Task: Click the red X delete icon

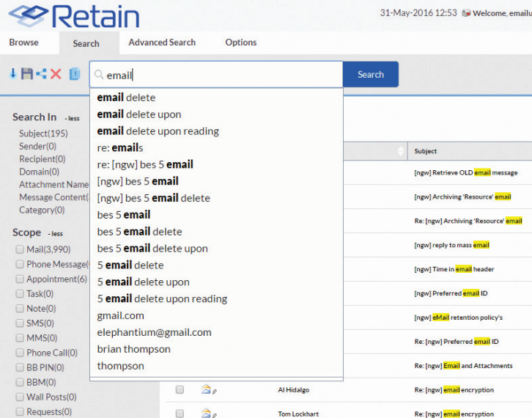Action: 56,74
